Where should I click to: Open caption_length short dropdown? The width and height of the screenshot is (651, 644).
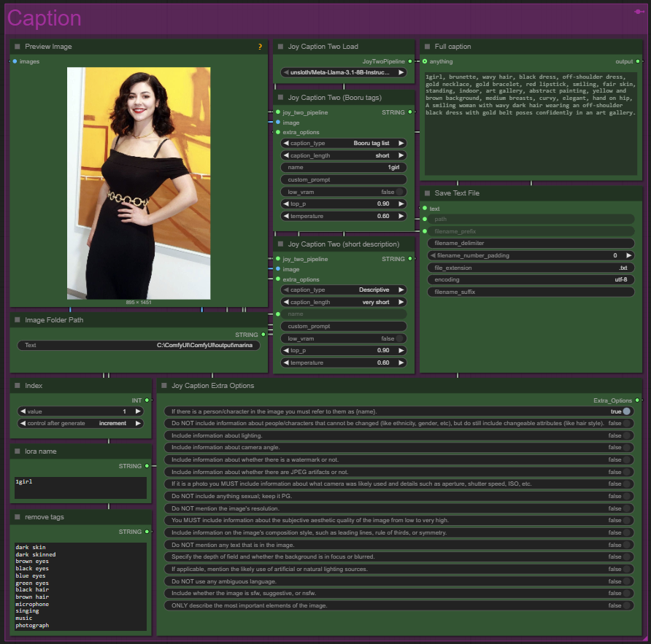point(344,155)
